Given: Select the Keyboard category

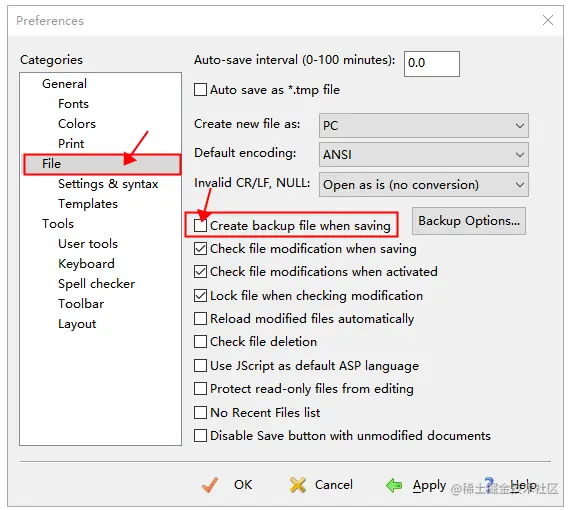Looking at the screenshot, I should pos(86,264).
